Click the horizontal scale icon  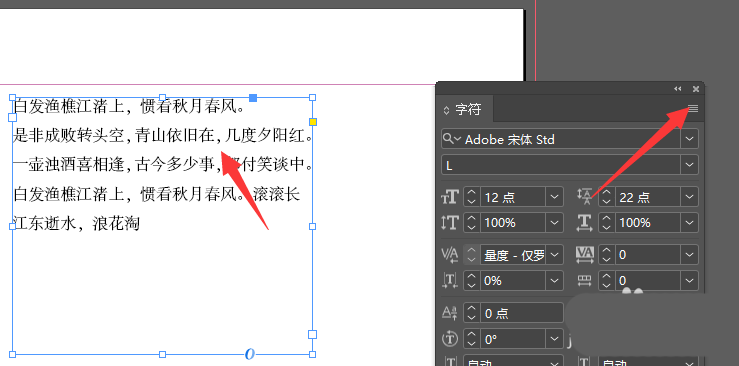pyautogui.click(x=585, y=222)
